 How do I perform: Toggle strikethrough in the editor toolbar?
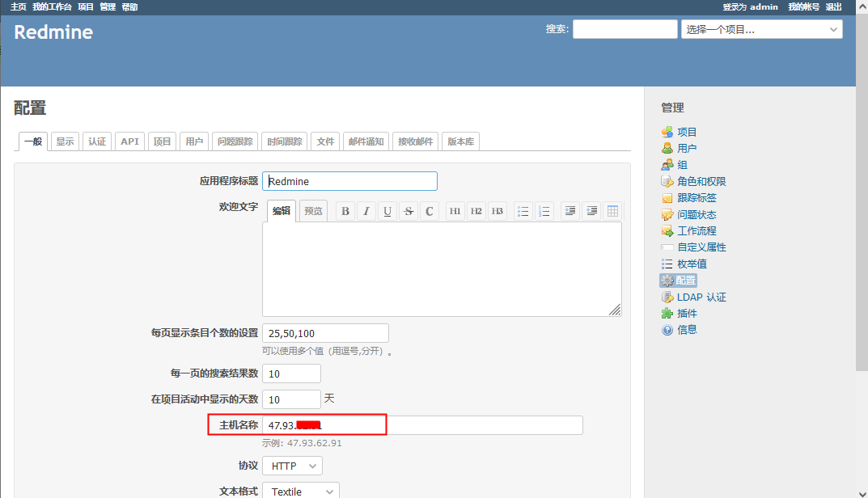tap(409, 211)
